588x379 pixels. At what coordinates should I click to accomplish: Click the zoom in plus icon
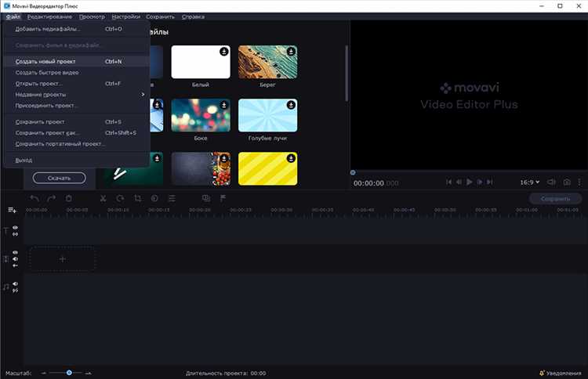coord(88,373)
